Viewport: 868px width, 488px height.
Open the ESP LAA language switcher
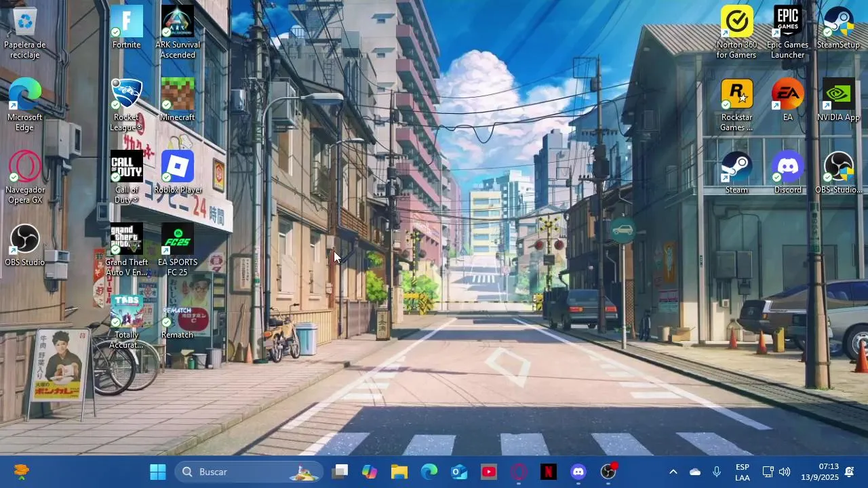point(743,472)
